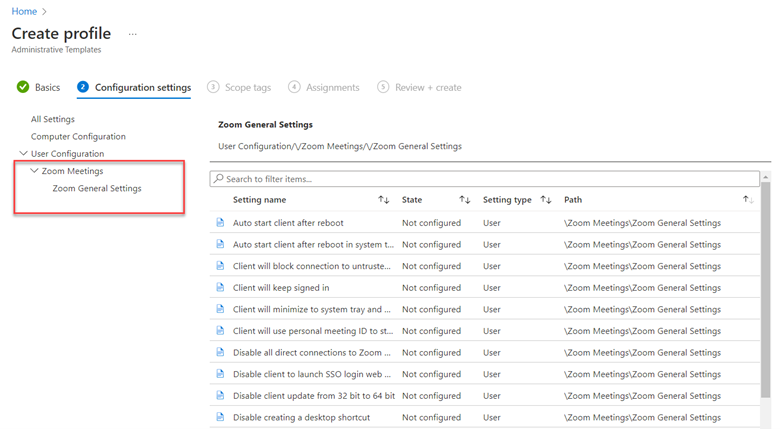This screenshot has width=780, height=429.
Task: Click the document icon for Client will keep signed in
Action: (x=220, y=287)
